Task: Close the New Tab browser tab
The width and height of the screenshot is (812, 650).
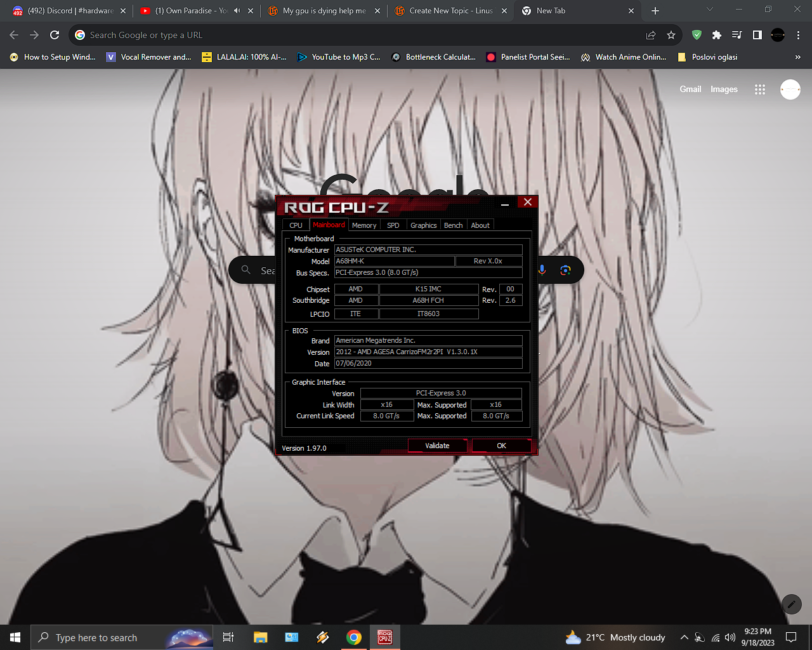Action: 631,11
